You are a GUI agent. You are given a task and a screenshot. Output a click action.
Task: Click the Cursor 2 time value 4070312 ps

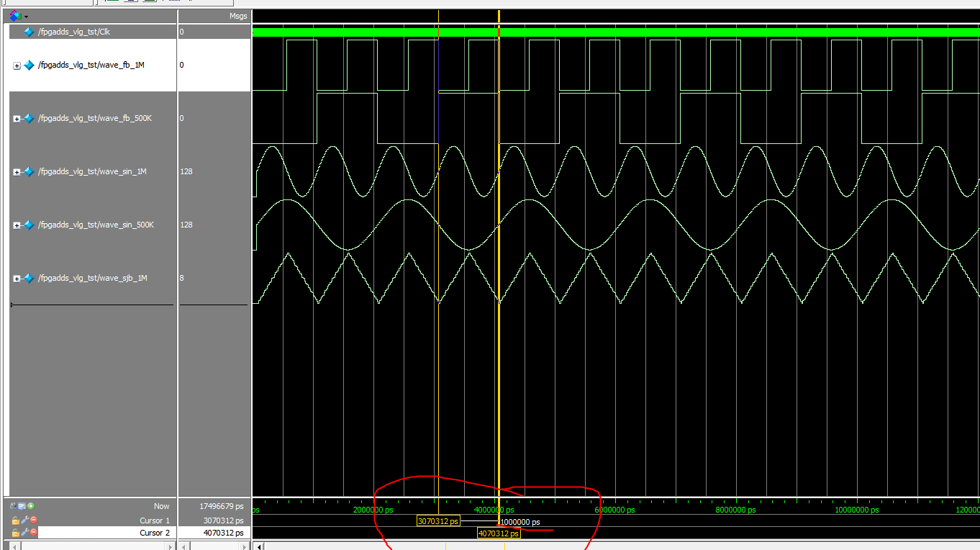(223, 533)
